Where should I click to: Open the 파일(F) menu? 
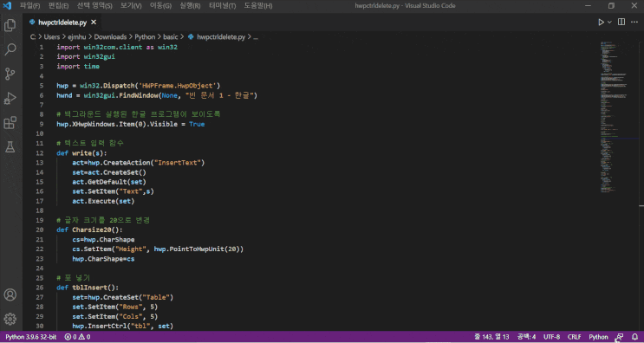(x=30, y=6)
